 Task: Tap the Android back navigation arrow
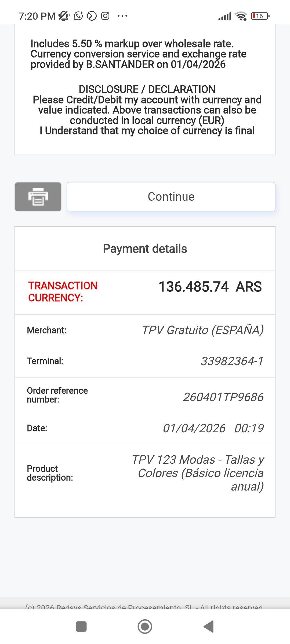pos(209,627)
